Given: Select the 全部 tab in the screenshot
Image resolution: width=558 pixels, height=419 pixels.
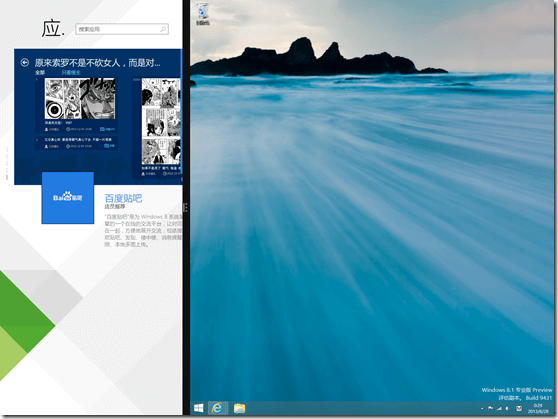Looking at the screenshot, I should coord(40,72).
